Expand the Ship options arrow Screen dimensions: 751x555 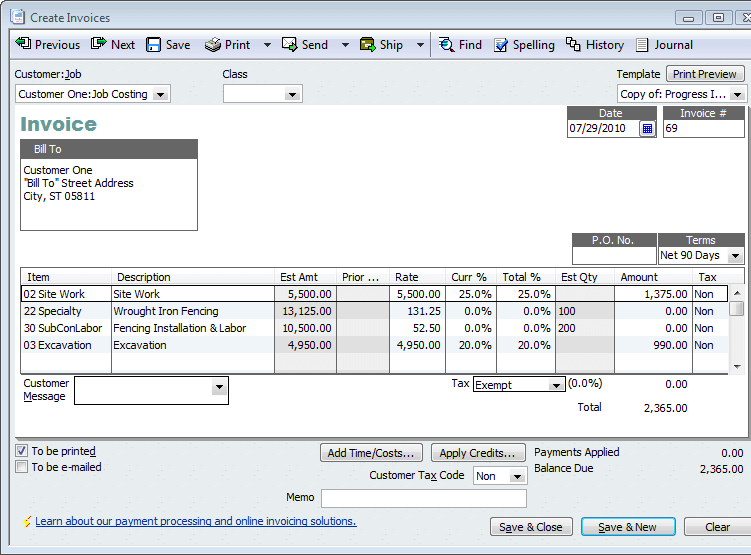(420, 45)
